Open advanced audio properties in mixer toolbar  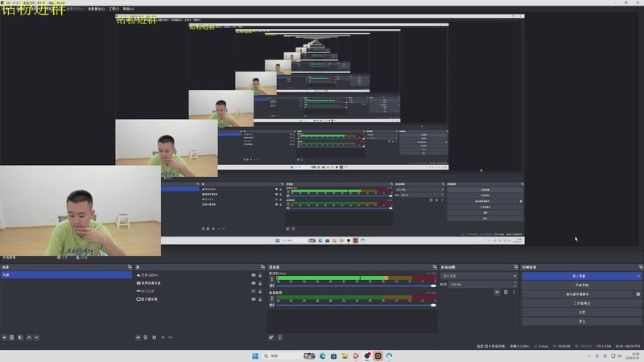271,337
